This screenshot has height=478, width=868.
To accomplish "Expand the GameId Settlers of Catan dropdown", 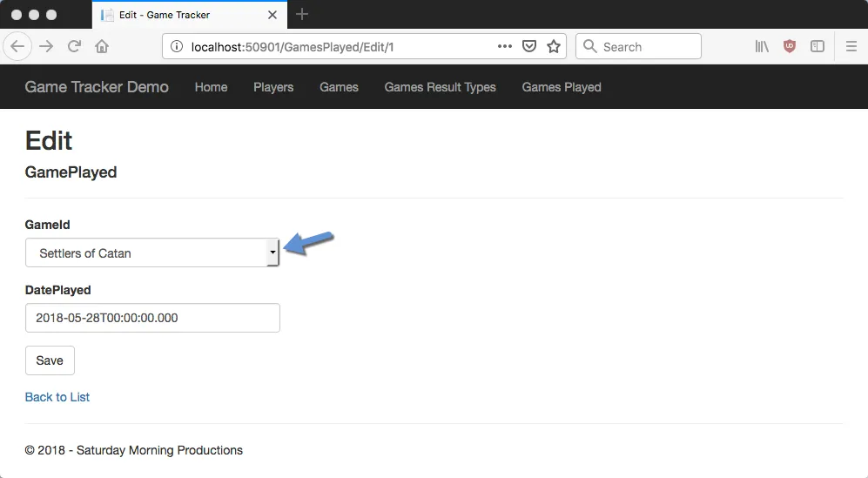I will tap(152, 252).
